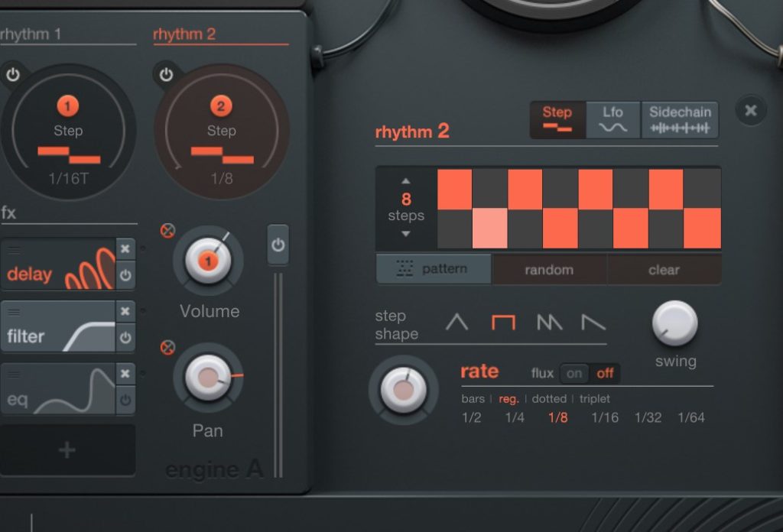This screenshot has width=783, height=532.
Task: Toggle the rhythm 2 power button
Action: click(x=167, y=75)
